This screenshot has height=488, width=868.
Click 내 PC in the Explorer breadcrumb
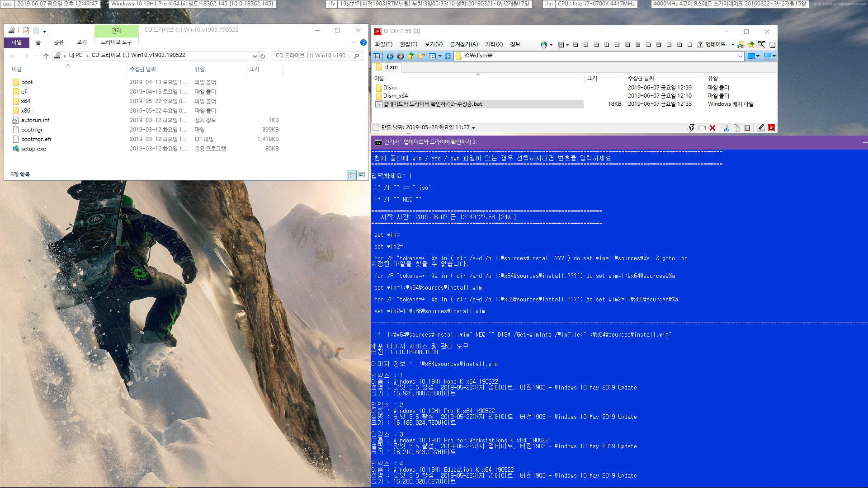75,56
